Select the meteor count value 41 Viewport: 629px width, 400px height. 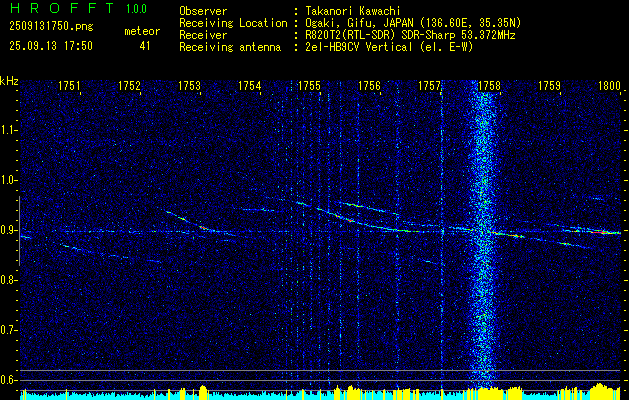[x=145, y=46]
